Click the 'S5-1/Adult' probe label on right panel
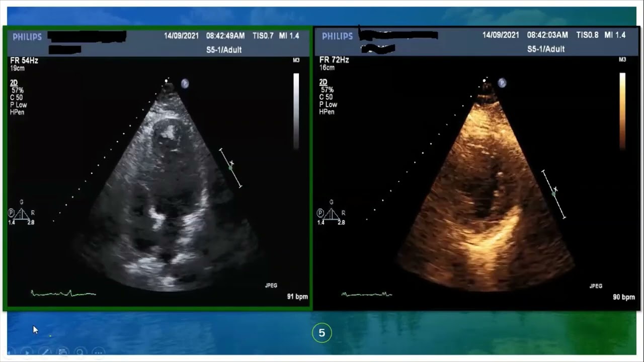Image resolution: width=644 pixels, height=362 pixels. tap(546, 49)
